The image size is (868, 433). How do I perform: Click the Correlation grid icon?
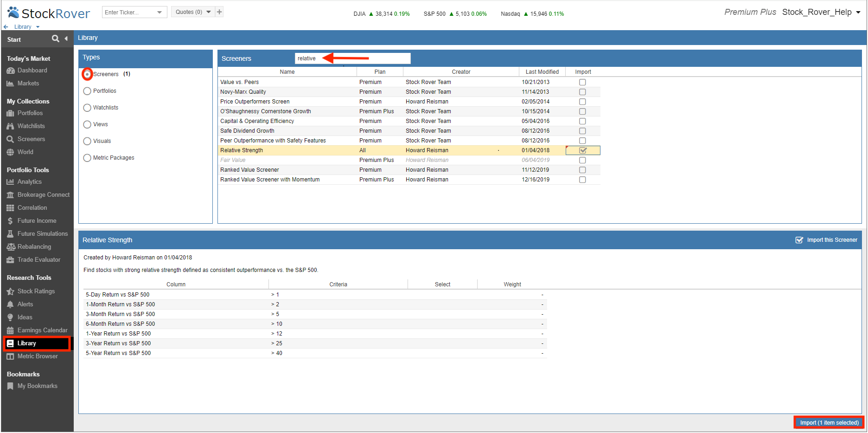tap(11, 208)
